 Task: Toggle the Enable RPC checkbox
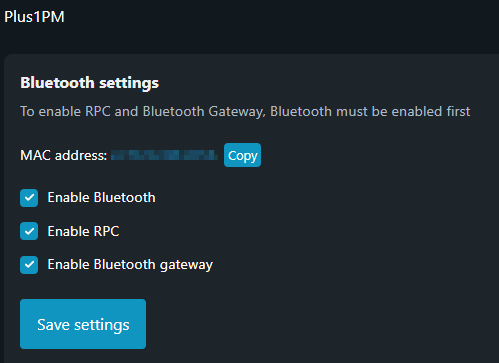29,231
